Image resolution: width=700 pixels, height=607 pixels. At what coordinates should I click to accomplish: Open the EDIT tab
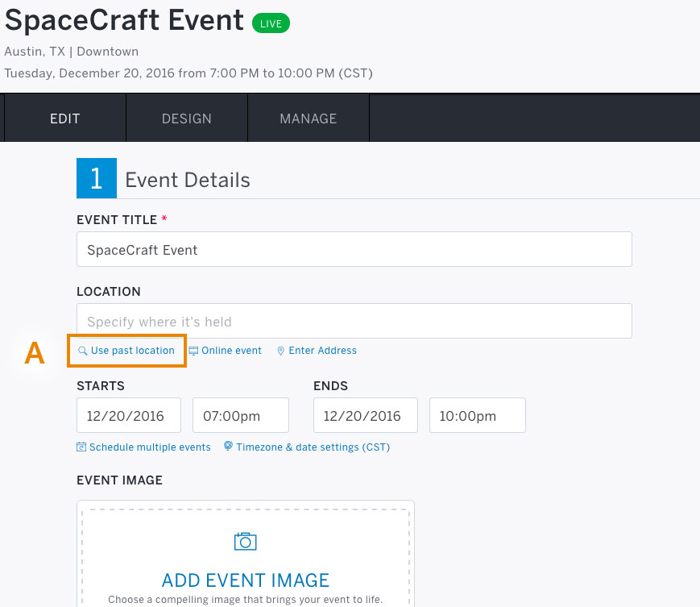point(65,118)
